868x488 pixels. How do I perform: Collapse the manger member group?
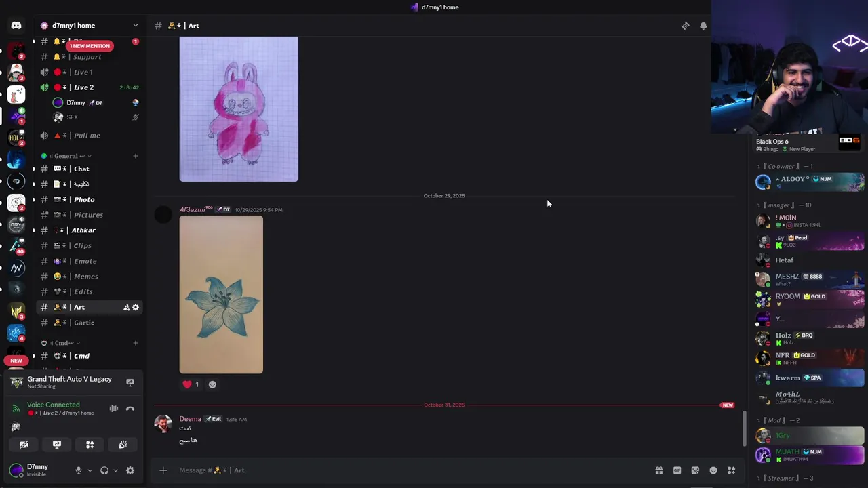(784, 205)
